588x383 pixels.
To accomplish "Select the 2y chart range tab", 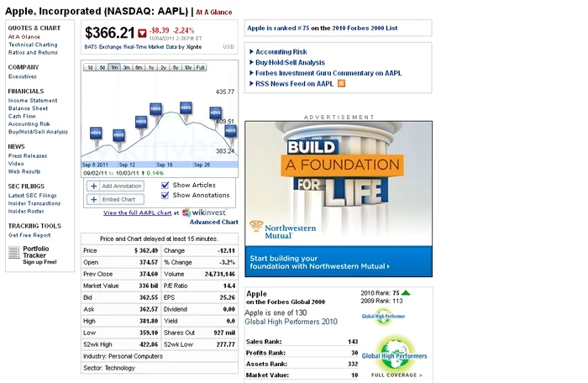I will (x=164, y=67).
